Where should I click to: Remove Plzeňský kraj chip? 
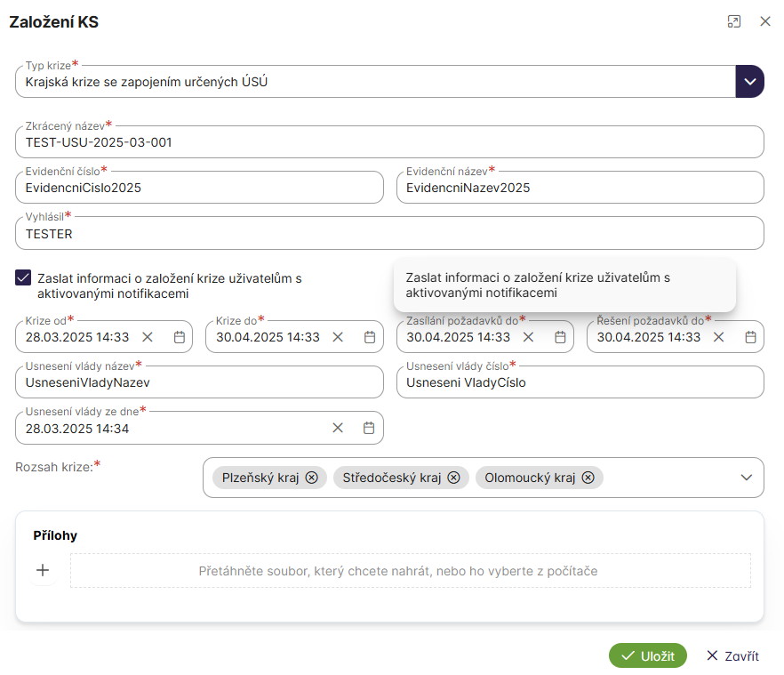pyautogui.click(x=311, y=478)
